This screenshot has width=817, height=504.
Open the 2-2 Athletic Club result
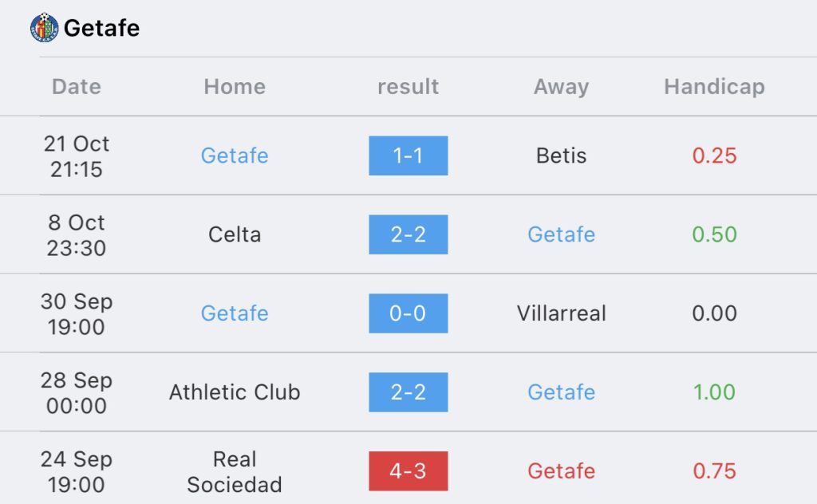tap(408, 392)
